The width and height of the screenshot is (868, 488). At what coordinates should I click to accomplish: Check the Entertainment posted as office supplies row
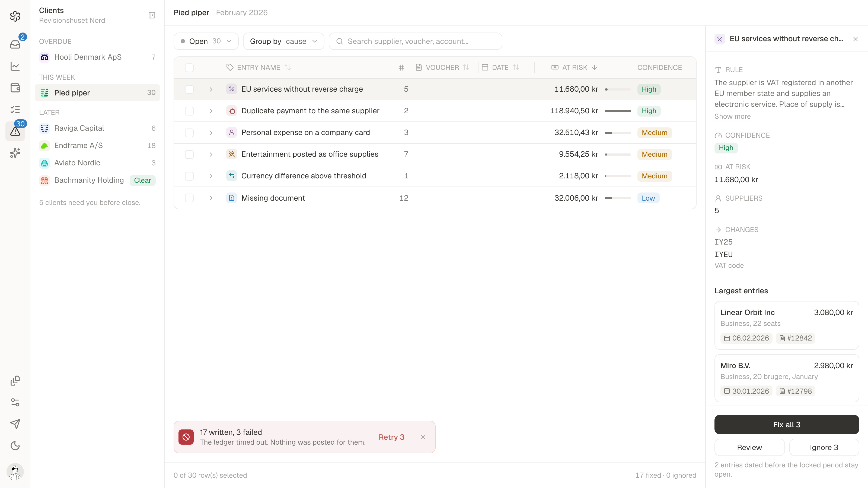[x=189, y=155]
